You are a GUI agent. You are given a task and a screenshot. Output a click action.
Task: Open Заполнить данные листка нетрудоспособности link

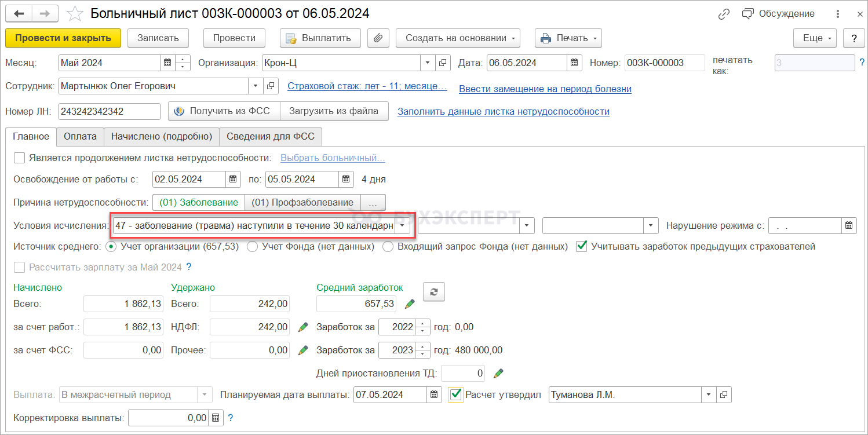pyautogui.click(x=504, y=111)
